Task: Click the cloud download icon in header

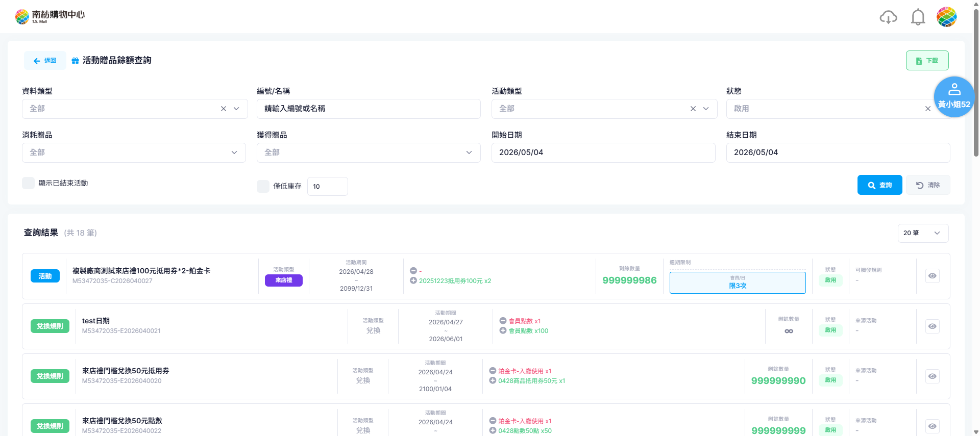Action: point(888,17)
